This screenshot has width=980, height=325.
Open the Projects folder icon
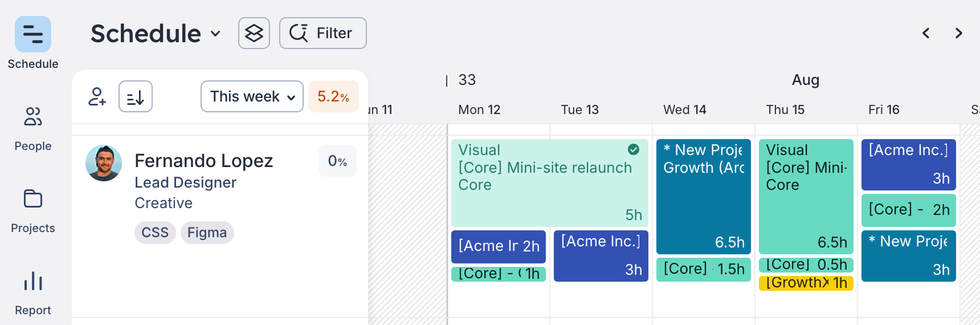tap(33, 199)
